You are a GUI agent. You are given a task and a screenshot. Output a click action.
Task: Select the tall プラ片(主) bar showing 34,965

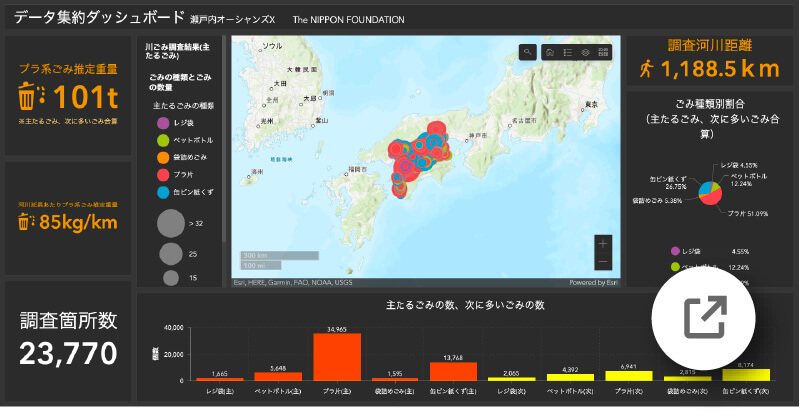click(337, 356)
